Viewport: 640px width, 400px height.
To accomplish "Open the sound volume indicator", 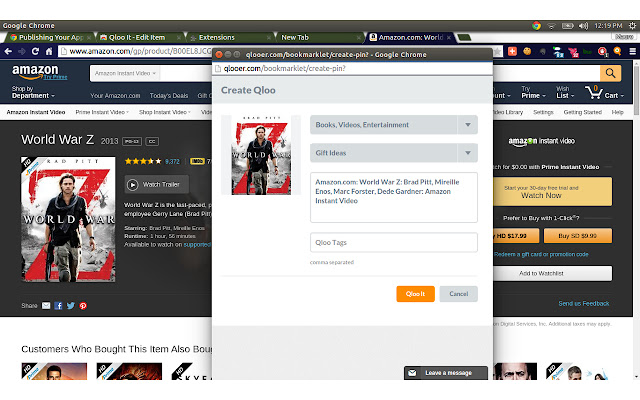I will point(583,26).
